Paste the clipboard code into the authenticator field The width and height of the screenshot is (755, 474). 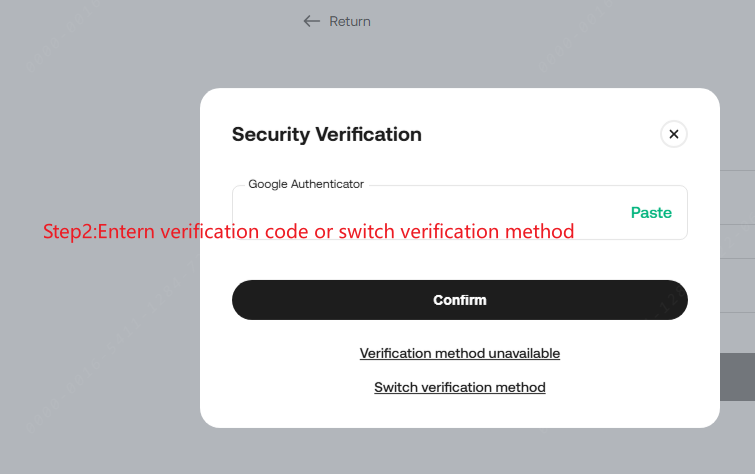coord(651,212)
